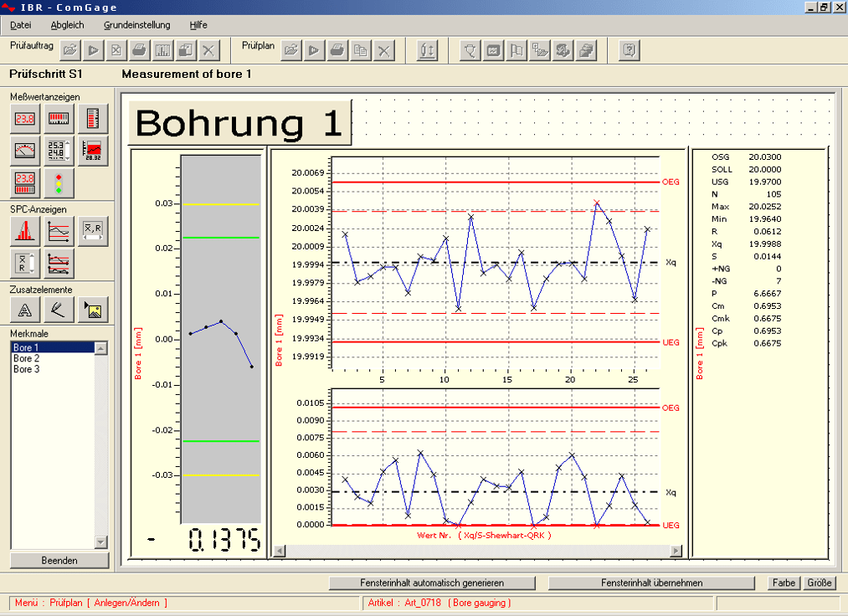
Task: Select the dual control chart SPC icon
Action: tap(59, 264)
